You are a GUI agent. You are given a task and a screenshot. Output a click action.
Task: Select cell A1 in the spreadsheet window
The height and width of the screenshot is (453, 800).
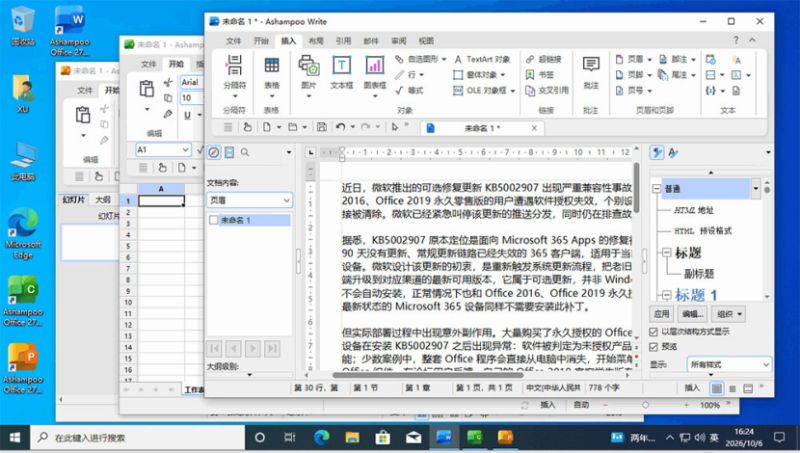(x=161, y=201)
